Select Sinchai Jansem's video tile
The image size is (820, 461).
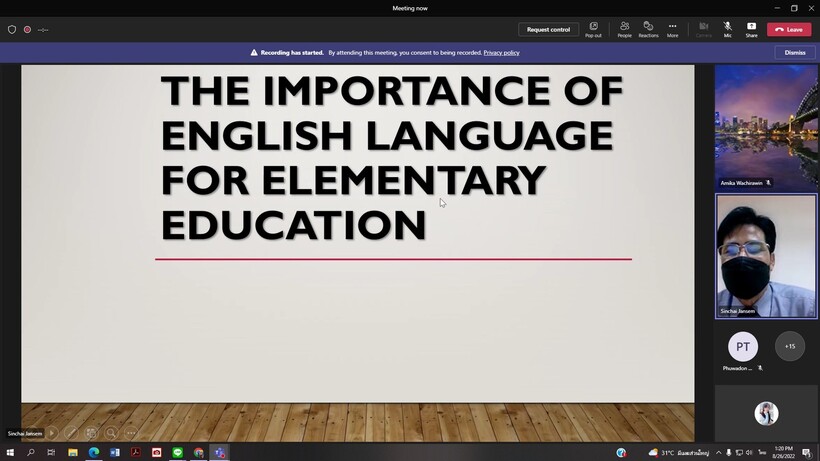pos(766,255)
